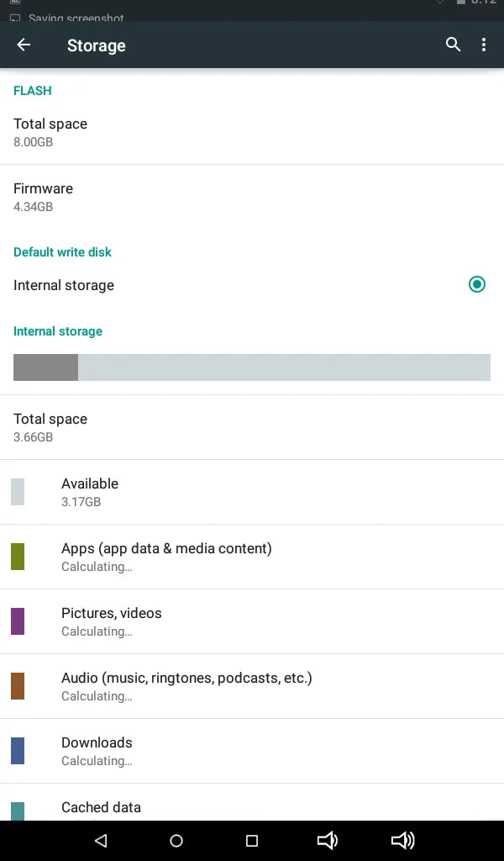Tap the olive green Apps swatch
Image resolution: width=504 pixels, height=861 pixels.
tap(18, 557)
